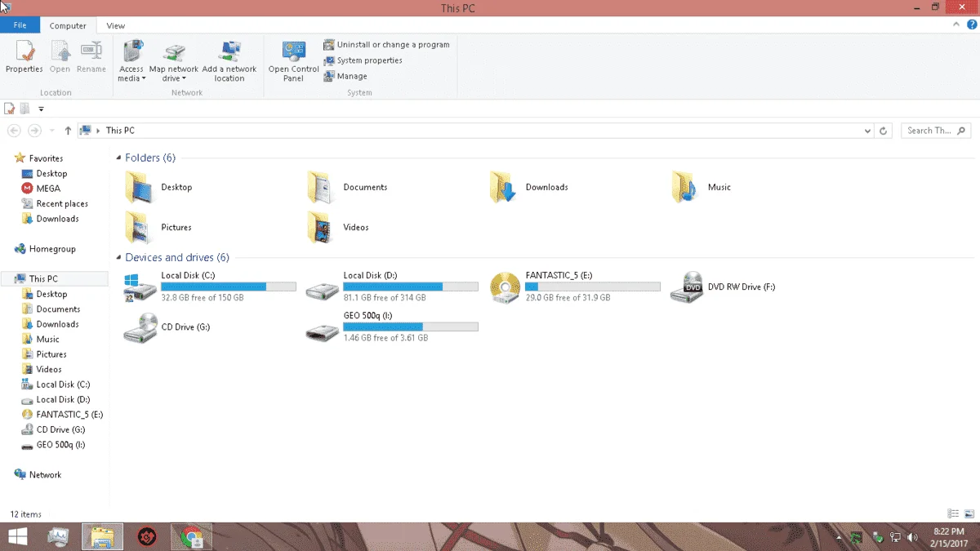Switch to Large icons view layout
This screenshot has height=551, width=980.
[x=968, y=514]
